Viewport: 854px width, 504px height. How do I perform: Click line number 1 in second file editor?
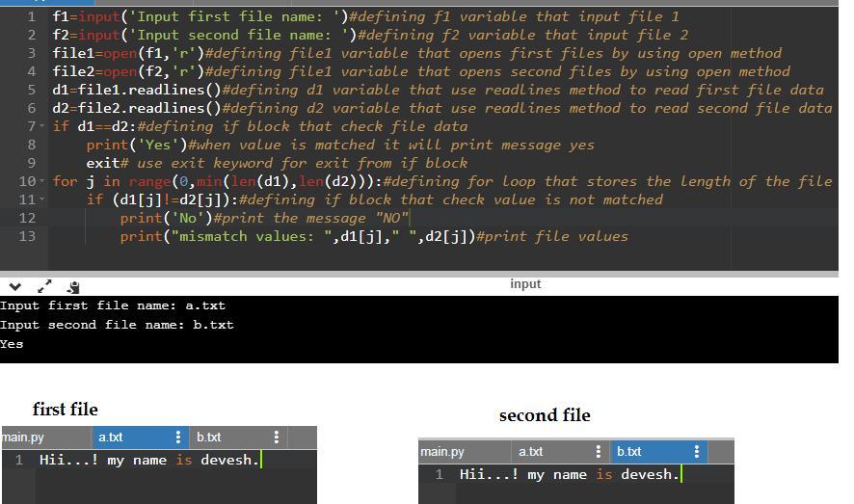[x=439, y=475]
